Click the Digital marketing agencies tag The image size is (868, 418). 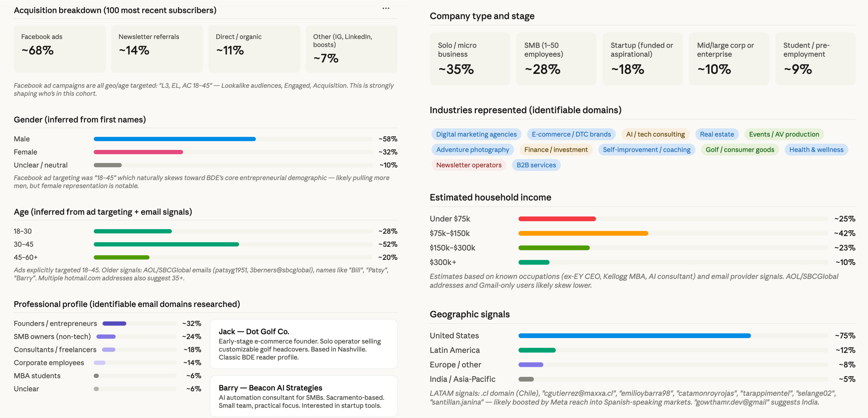pos(476,134)
